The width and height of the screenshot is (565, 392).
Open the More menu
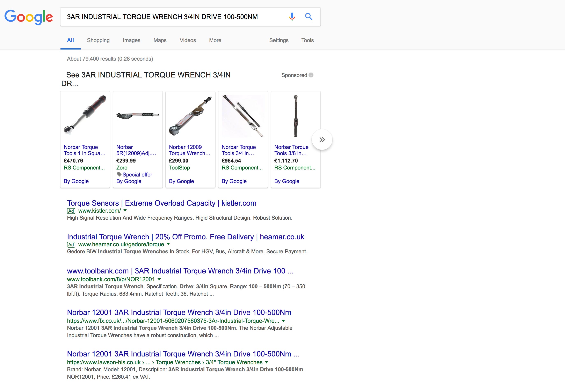[x=215, y=40]
